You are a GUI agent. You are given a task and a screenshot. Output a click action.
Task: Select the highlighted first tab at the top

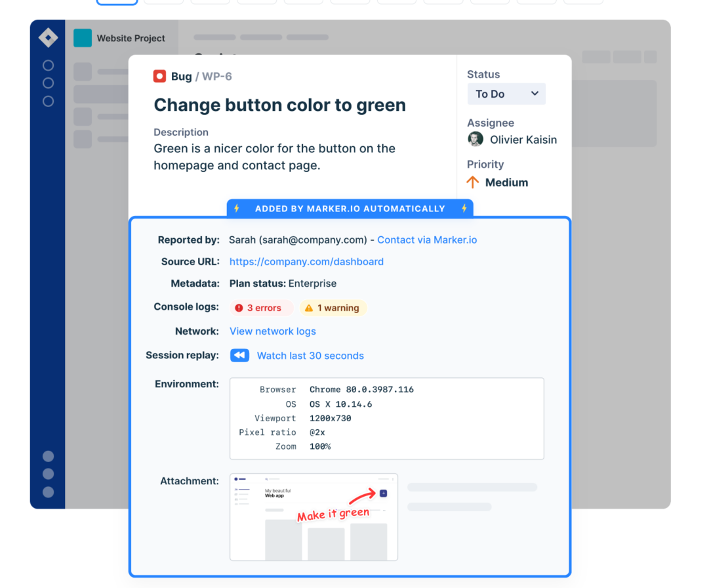click(116, 1)
